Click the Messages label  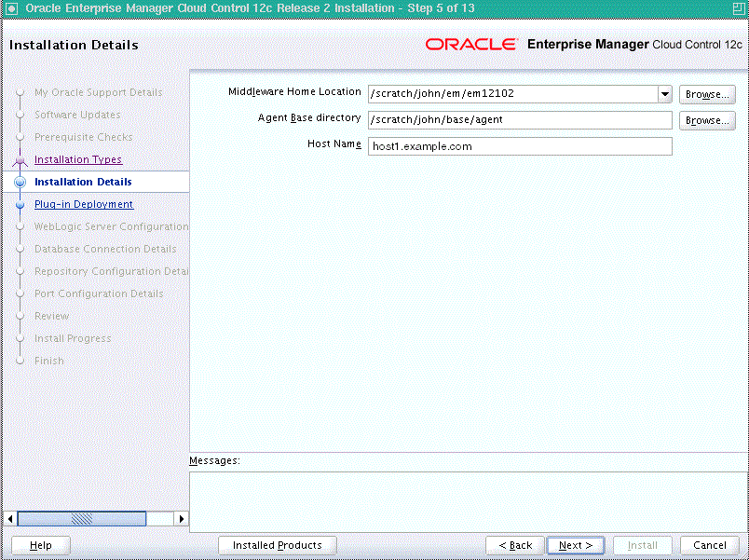[214, 460]
